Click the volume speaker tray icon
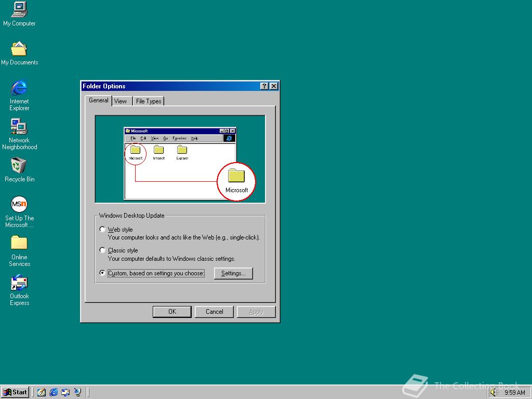 [494, 393]
